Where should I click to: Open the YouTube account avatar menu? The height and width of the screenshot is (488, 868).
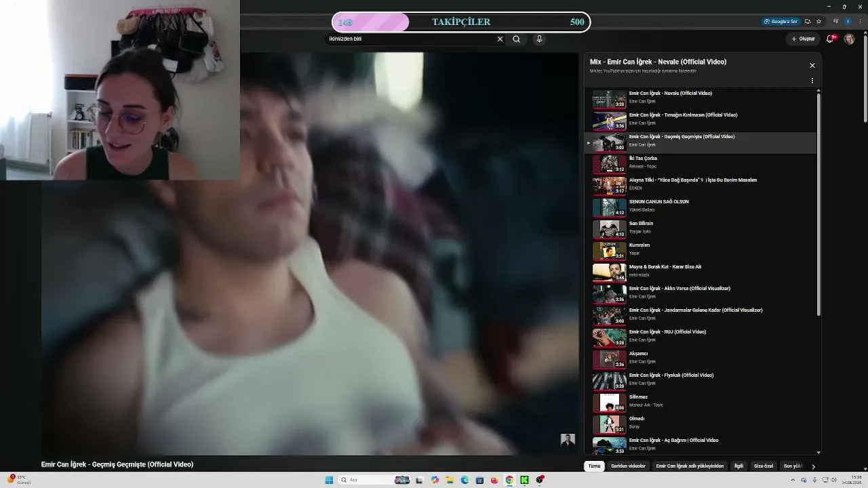click(x=849, y=39)
